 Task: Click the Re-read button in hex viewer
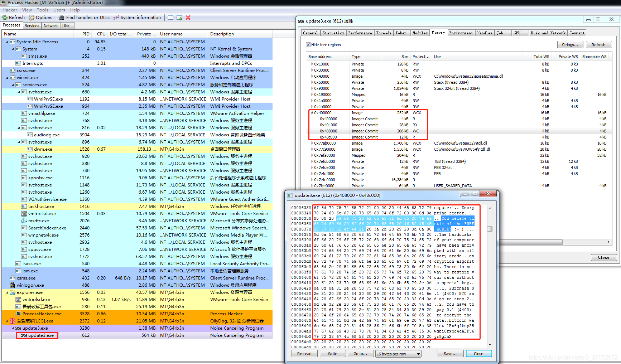[304, 354]
